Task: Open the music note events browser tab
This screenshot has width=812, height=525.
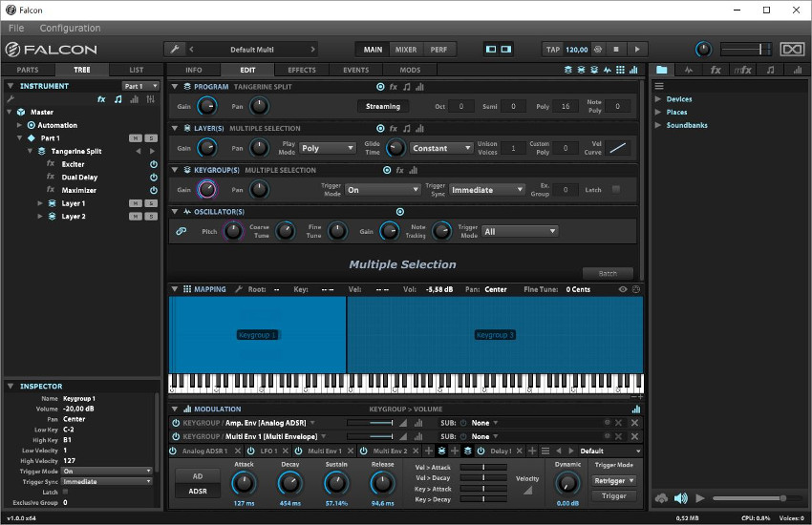Action: point(771,70)
